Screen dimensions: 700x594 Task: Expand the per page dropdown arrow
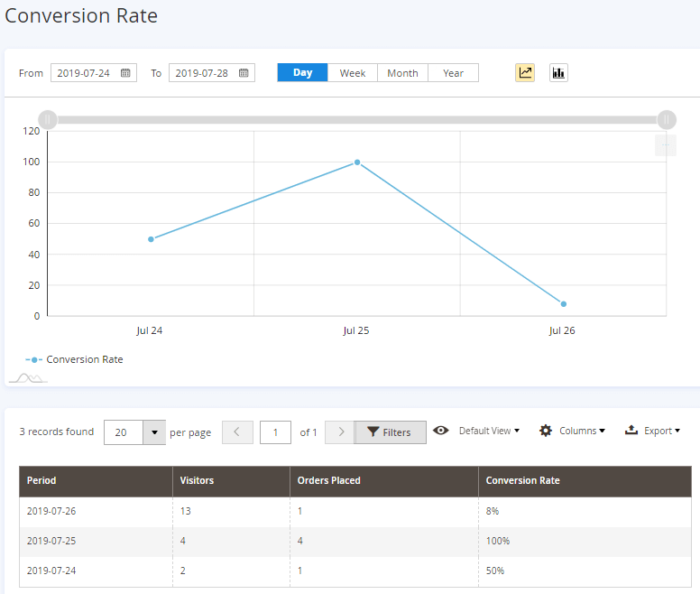[x=154, y=432]
